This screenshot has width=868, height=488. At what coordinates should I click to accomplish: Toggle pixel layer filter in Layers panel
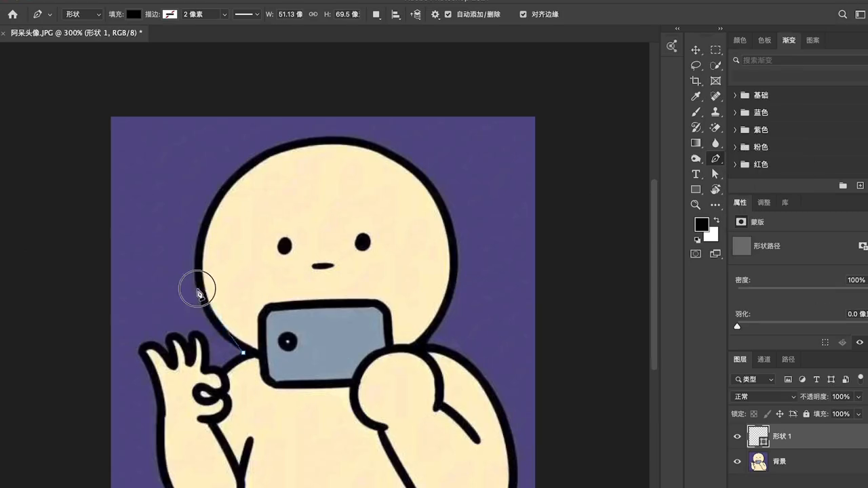coord(788,380)
